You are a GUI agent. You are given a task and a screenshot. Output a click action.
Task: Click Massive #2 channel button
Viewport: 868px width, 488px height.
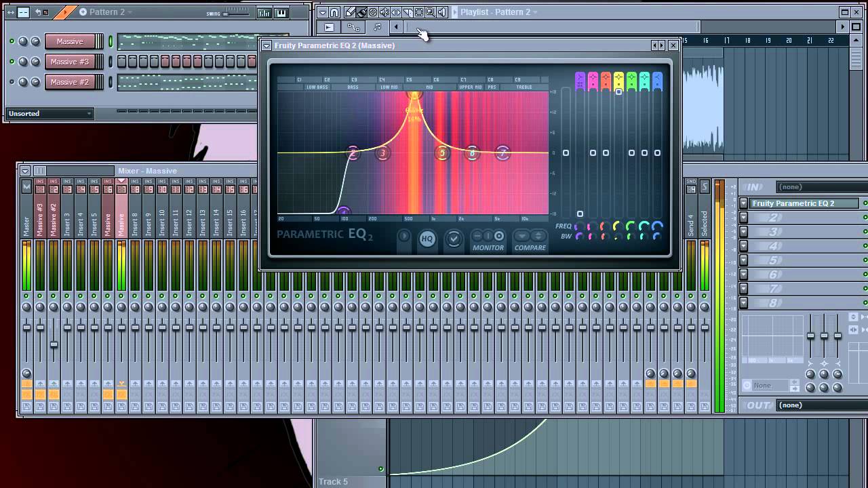click(x=70, y=82)
